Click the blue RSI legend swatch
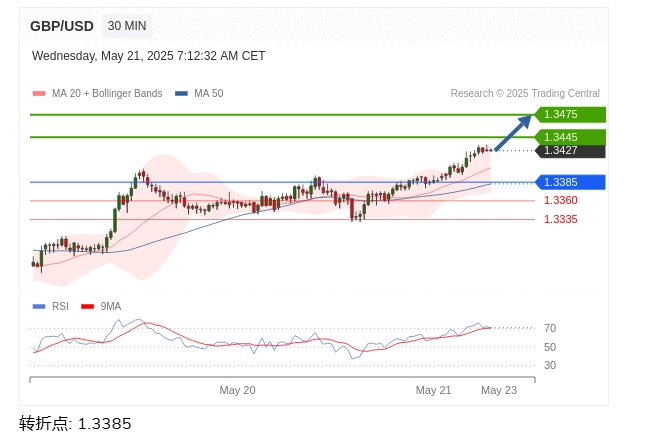 point(39,306)
